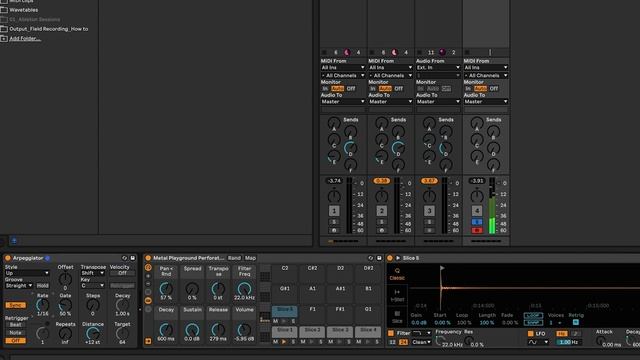Click the drum rack save preset icon

tap(379, 258)
